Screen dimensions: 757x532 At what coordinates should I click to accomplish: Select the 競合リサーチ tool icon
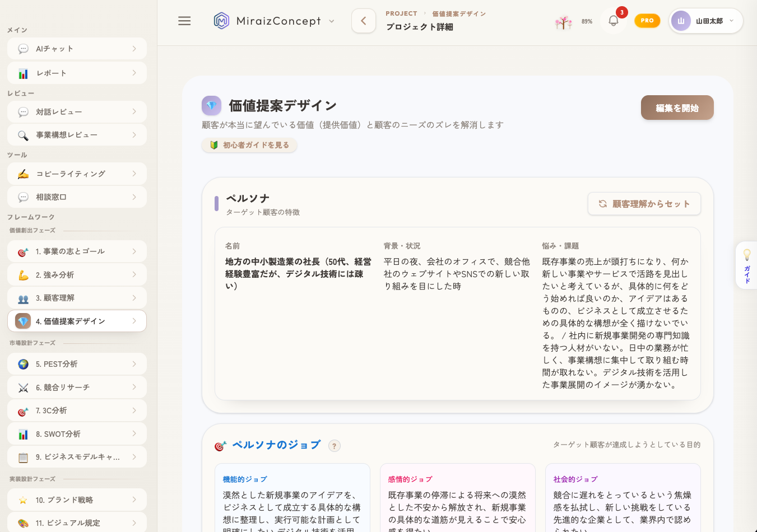click(24, 387)
